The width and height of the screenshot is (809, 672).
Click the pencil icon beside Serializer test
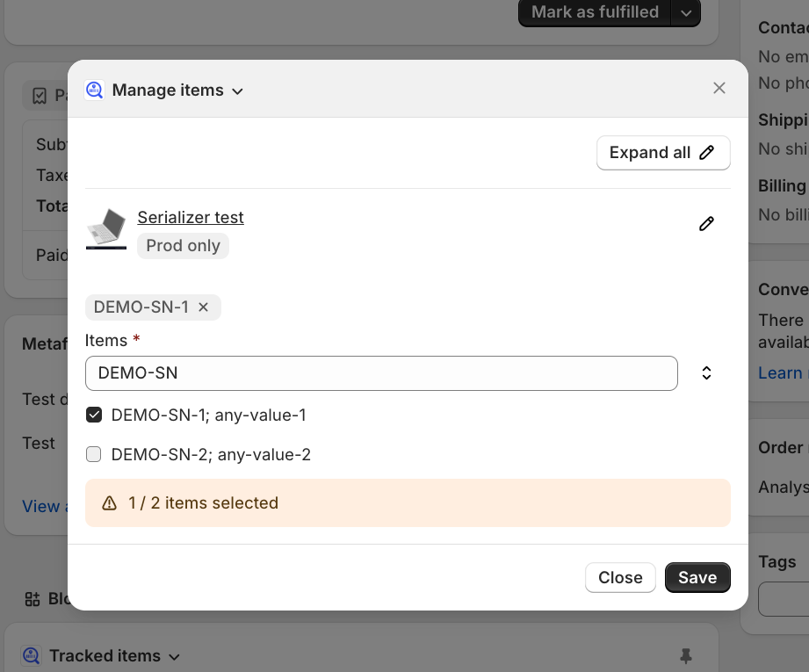pos(706,224)
